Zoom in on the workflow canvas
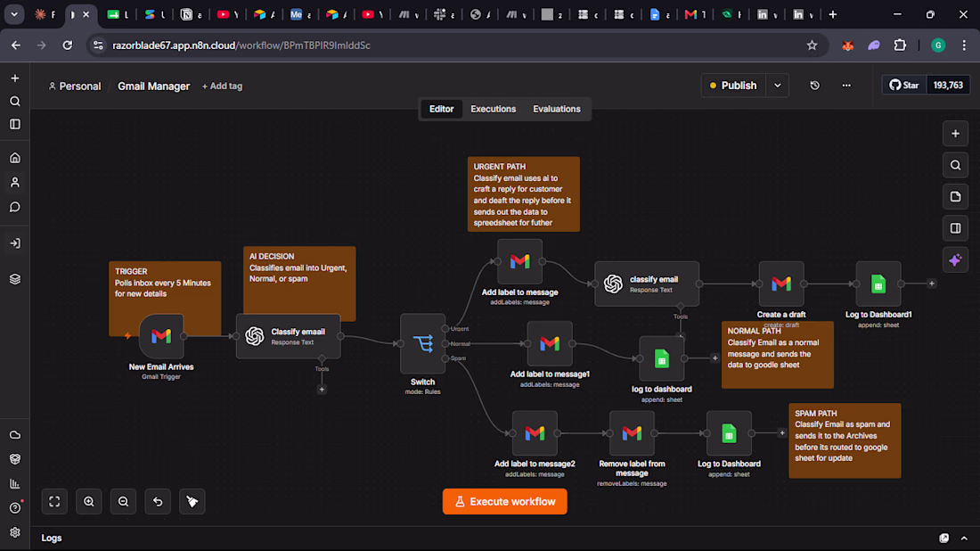 pos(89,502)
